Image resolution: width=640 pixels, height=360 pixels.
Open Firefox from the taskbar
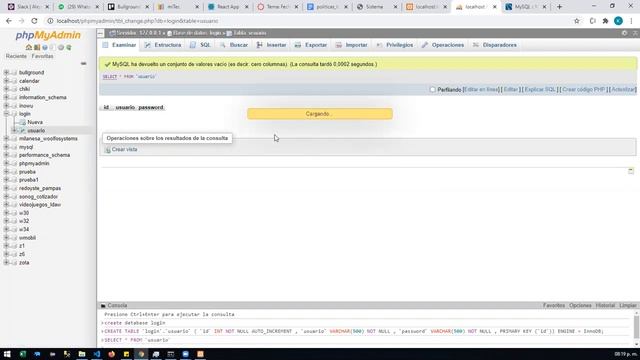tap(111, 354)
